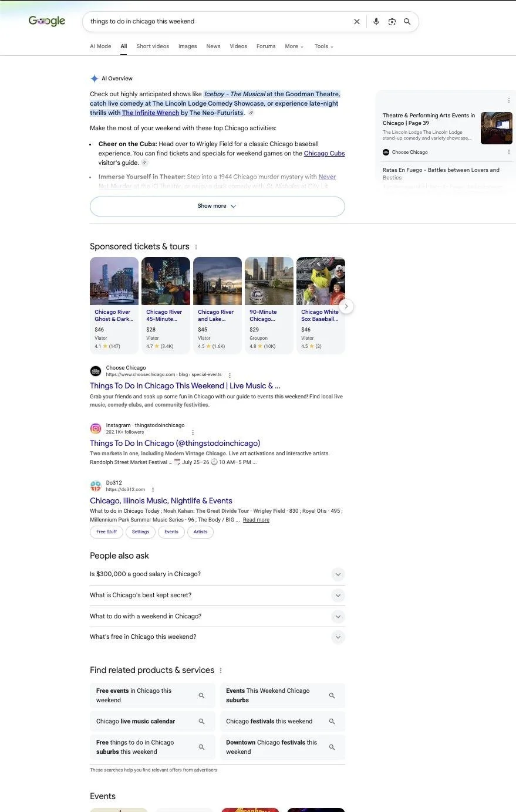516x812 pixels.
Task: Search 'Chicago live music calendar' icon
Action: coord(201,721)
